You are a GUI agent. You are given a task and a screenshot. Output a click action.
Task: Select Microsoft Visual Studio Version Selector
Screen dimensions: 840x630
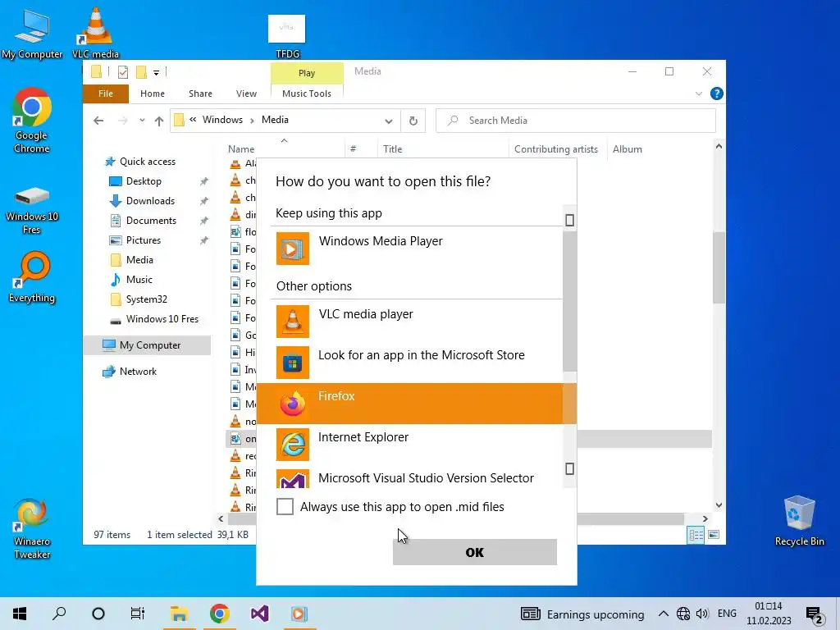click(410, 478)
